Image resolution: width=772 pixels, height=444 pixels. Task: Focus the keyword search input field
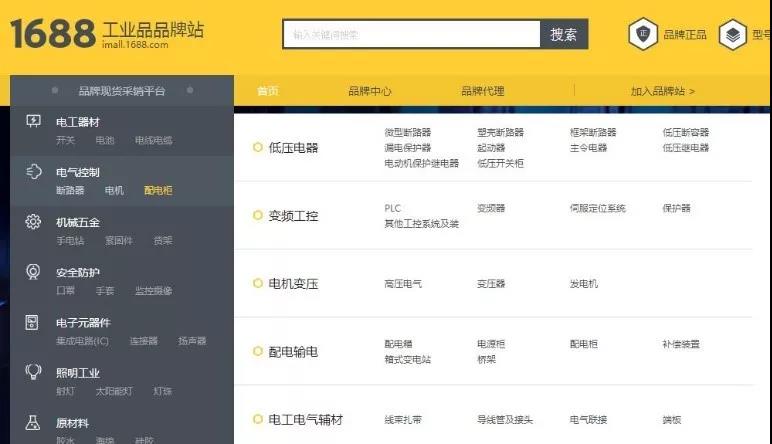click(x=411, y=34)
